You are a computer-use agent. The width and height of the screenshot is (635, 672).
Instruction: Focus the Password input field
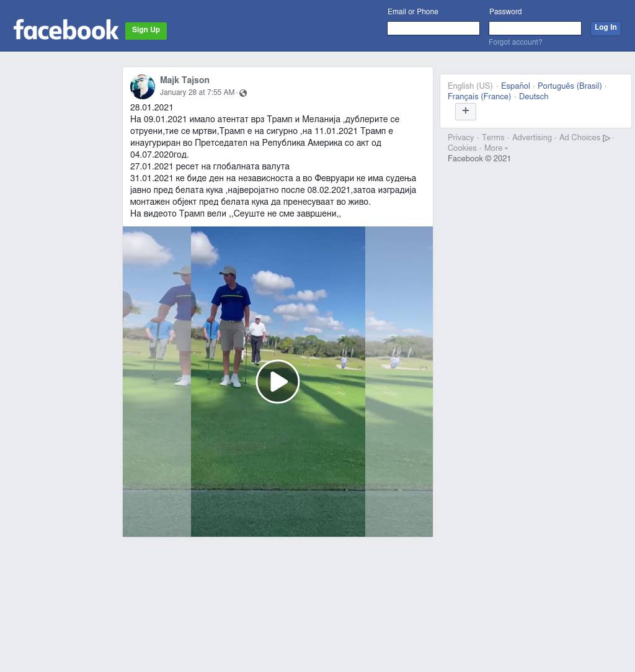coord(535,29)
